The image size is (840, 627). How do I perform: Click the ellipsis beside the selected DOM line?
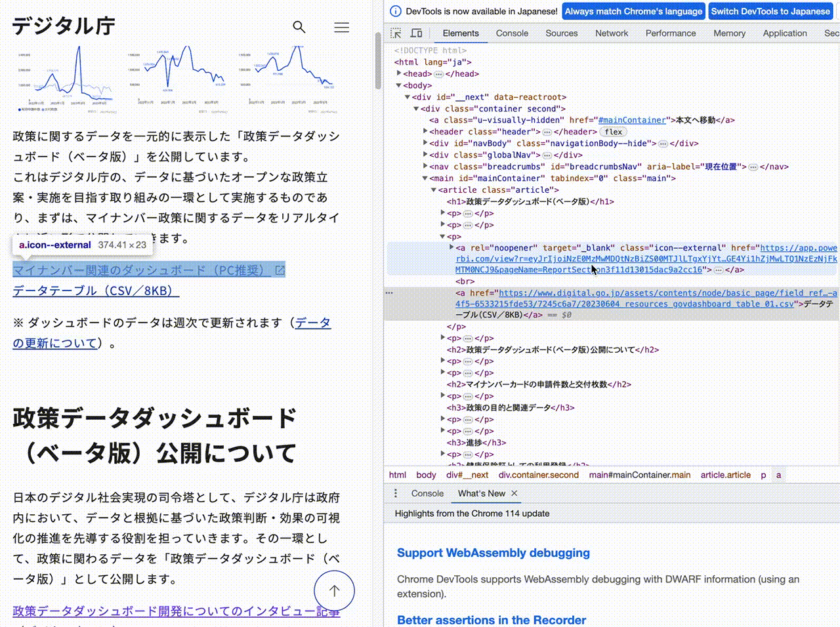point(390,293)
